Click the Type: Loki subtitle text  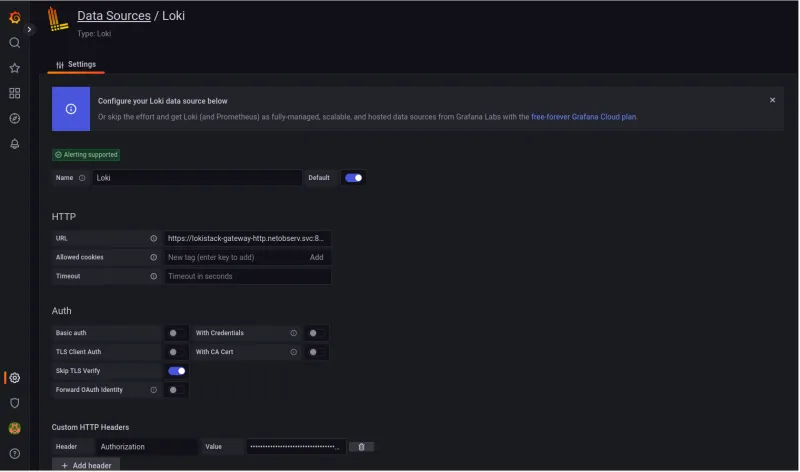(94, 34)
